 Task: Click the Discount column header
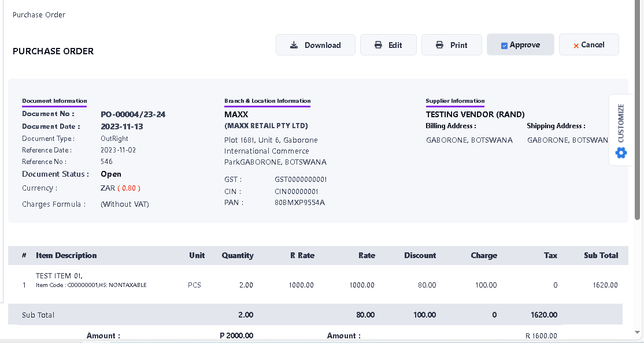point(420,255)
